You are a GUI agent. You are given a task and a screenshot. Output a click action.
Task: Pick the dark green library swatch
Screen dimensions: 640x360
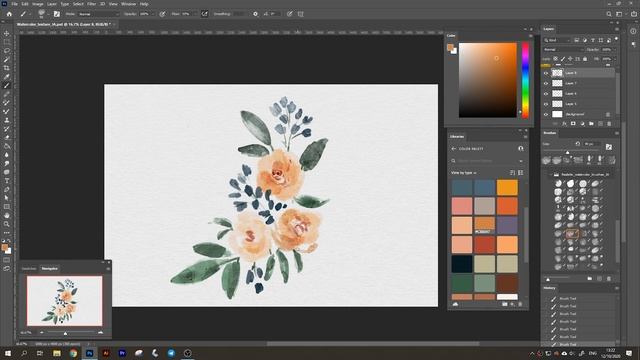pos(462,283)
